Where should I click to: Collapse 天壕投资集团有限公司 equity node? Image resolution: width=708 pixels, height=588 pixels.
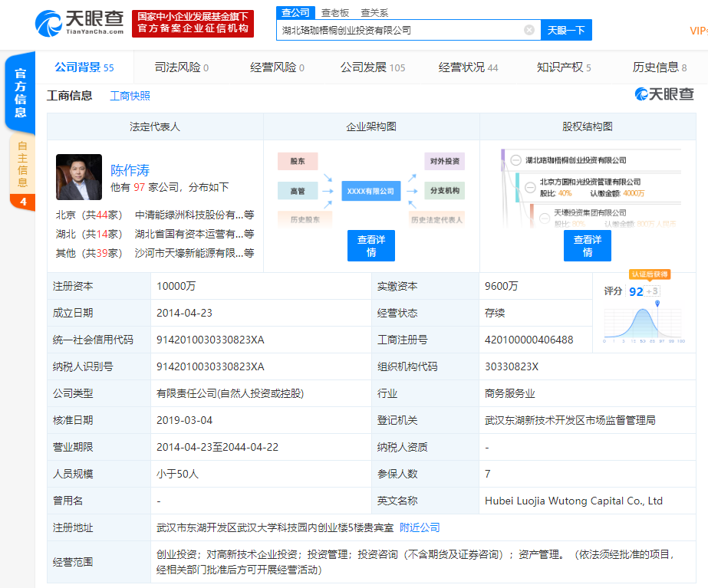click(545, 218)
